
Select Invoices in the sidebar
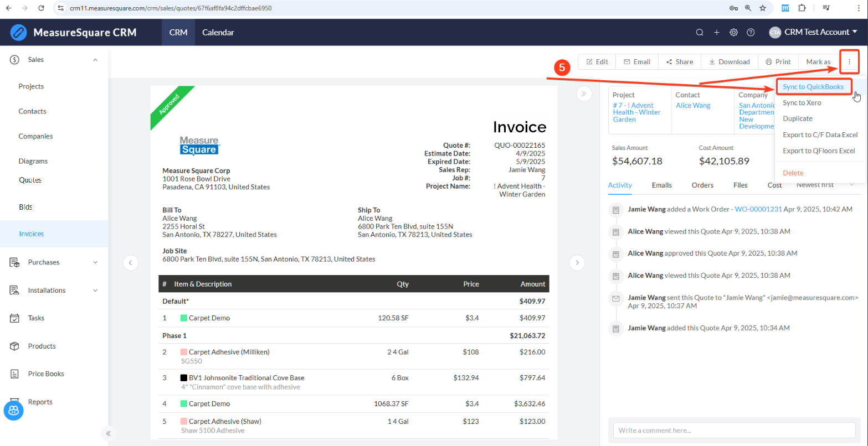coord(54,234)
